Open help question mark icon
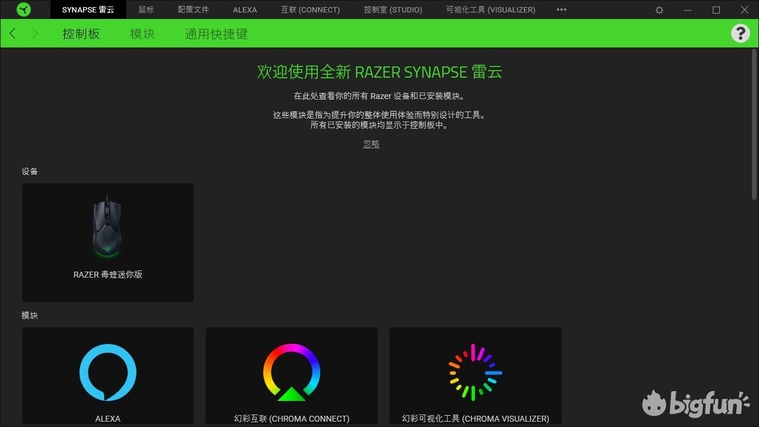 pyautogui.click(x=740, y=33)
